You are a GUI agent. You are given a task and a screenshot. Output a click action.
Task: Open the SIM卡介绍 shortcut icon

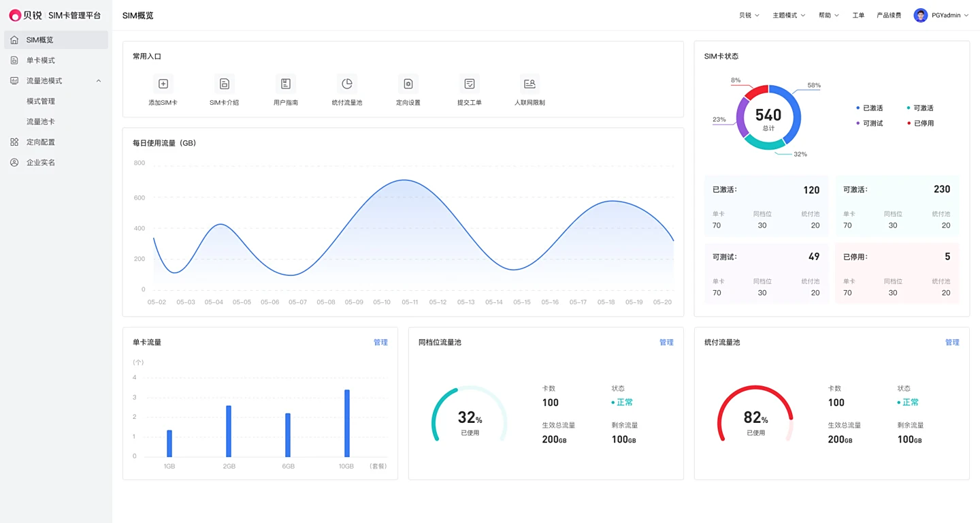tap(225, 84)
